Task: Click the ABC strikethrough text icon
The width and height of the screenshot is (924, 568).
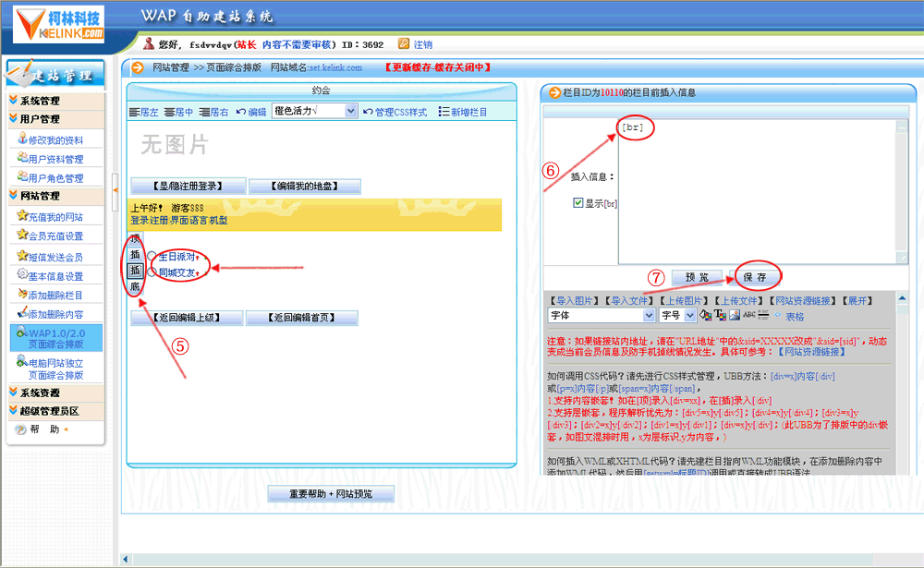Action: pyautogui.click(x=749, y=315)
